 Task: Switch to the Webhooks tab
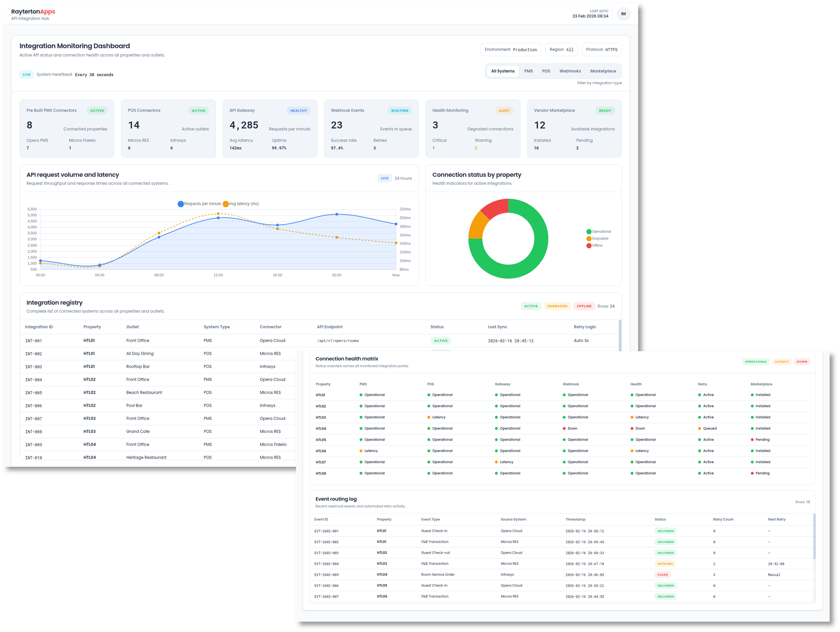coord(570,71)
